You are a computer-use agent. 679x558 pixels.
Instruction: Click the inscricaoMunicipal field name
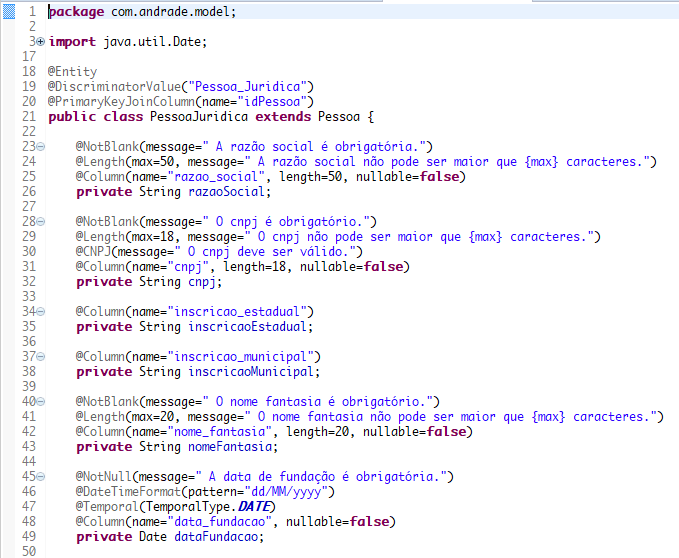[x=251, y=372]
